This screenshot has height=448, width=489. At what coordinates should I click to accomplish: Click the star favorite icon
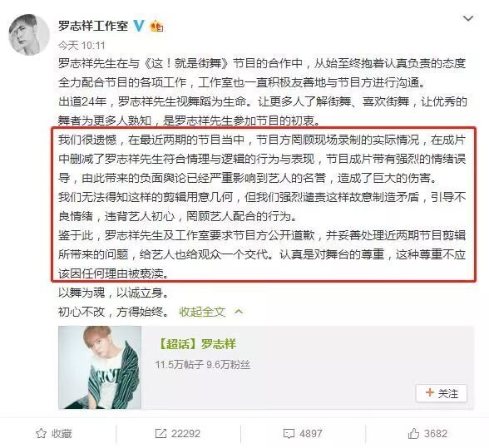tap(42, 433)
